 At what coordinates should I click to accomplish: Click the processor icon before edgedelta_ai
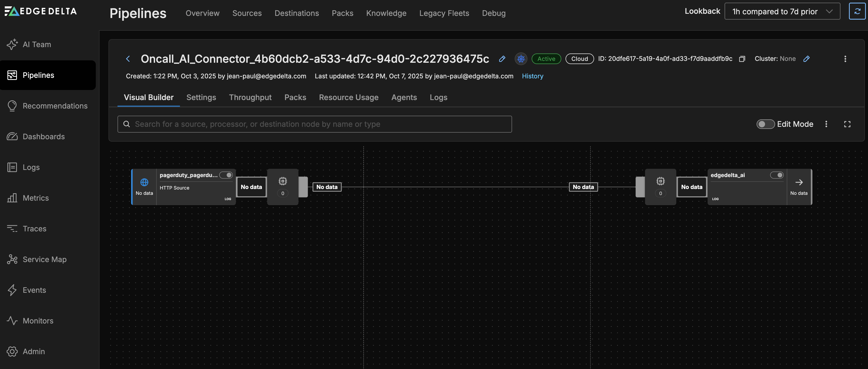660,182
